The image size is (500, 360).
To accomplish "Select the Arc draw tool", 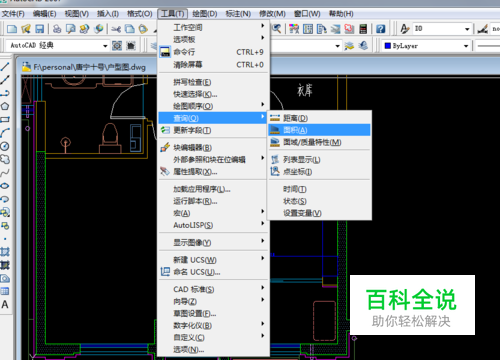I will click(5, 133).
